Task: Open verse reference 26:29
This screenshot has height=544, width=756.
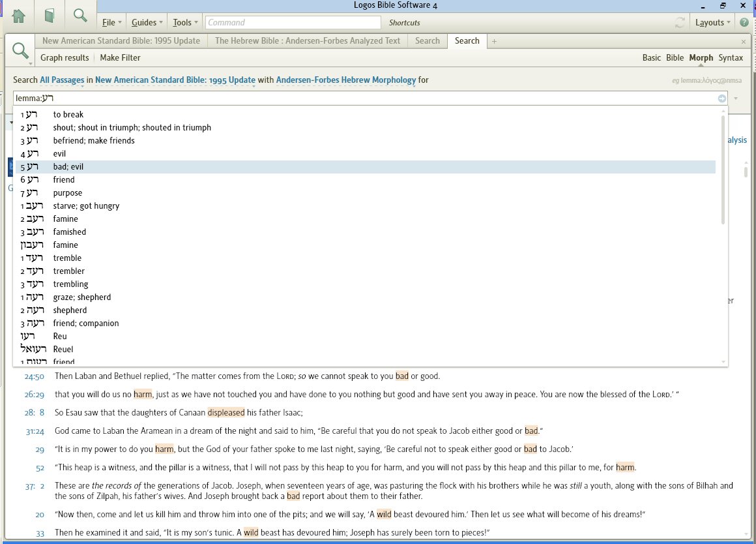Action: (35, 395)
